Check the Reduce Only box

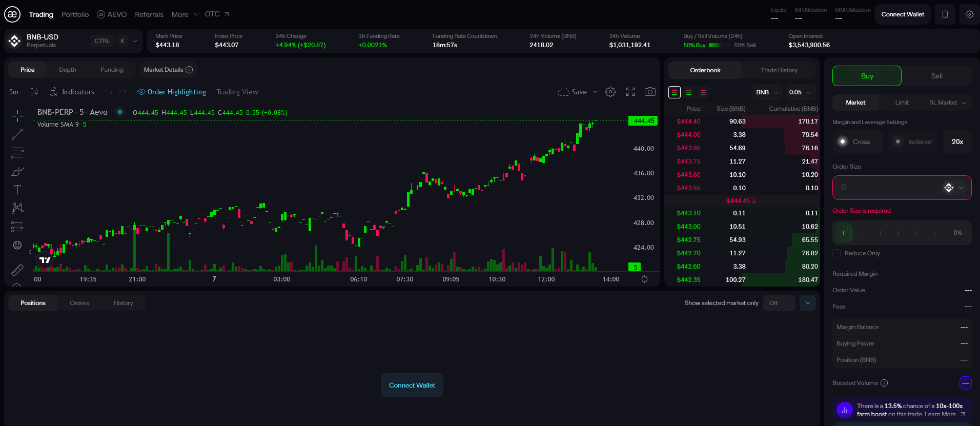pos(836,253)
